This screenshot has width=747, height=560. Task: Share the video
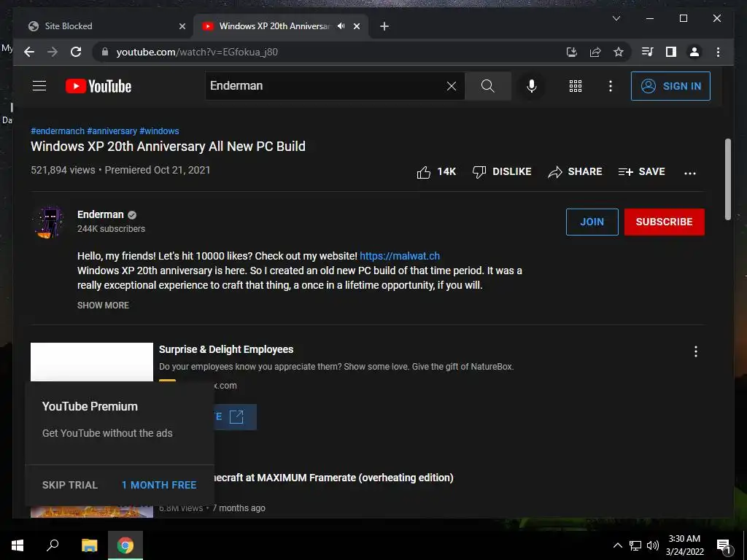coord(575,172)
